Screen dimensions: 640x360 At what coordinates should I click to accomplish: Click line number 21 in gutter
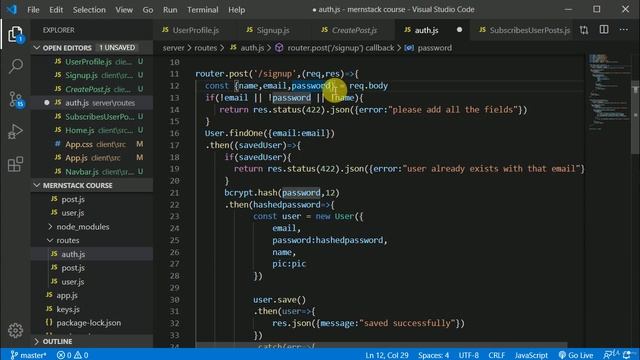(x=175, y=193)
